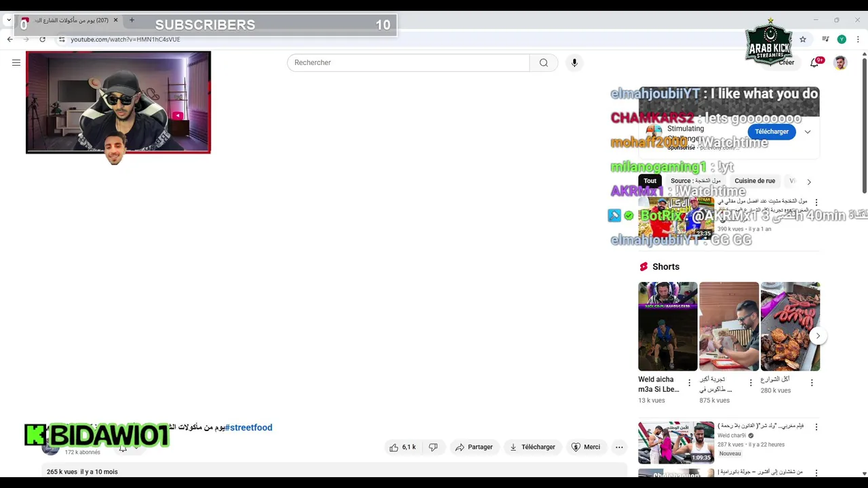Dislike the video with thumbs down
Screen dimensions: 868x488
coord(433,447)
